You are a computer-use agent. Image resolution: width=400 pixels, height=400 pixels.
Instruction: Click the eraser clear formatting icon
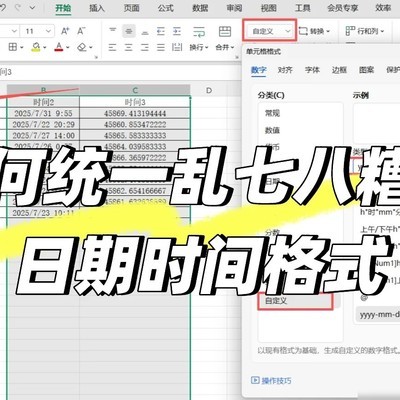coord(82,47)
